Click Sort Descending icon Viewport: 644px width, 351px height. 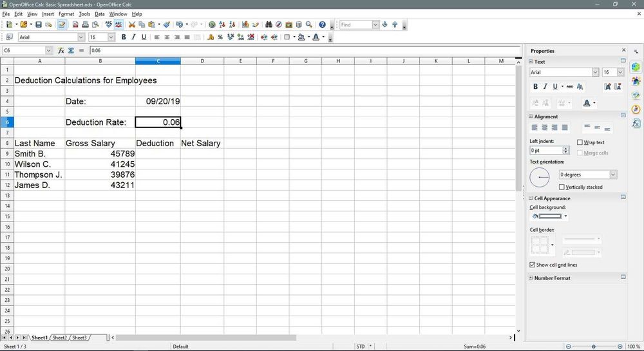click(x=232, y=24)
